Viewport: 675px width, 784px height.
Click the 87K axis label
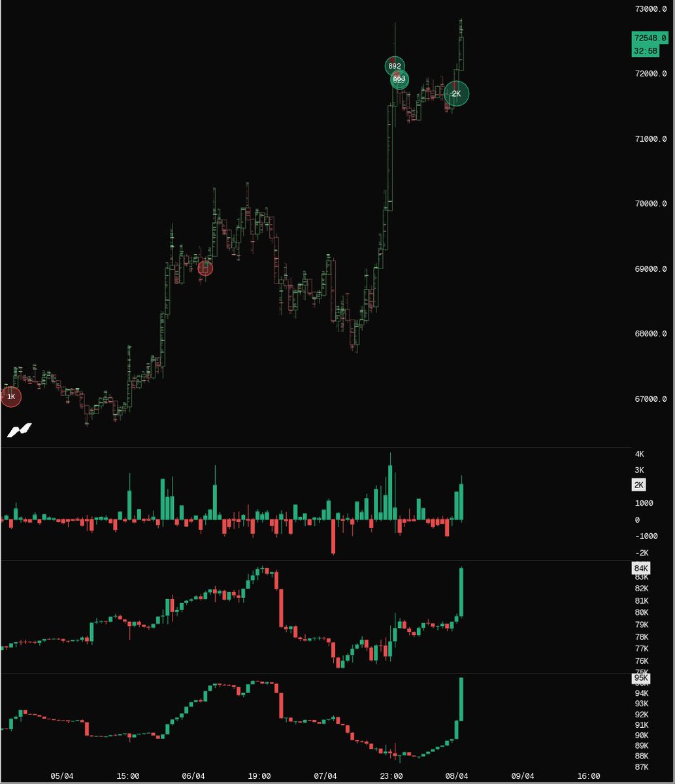click(x=641, y=767)
